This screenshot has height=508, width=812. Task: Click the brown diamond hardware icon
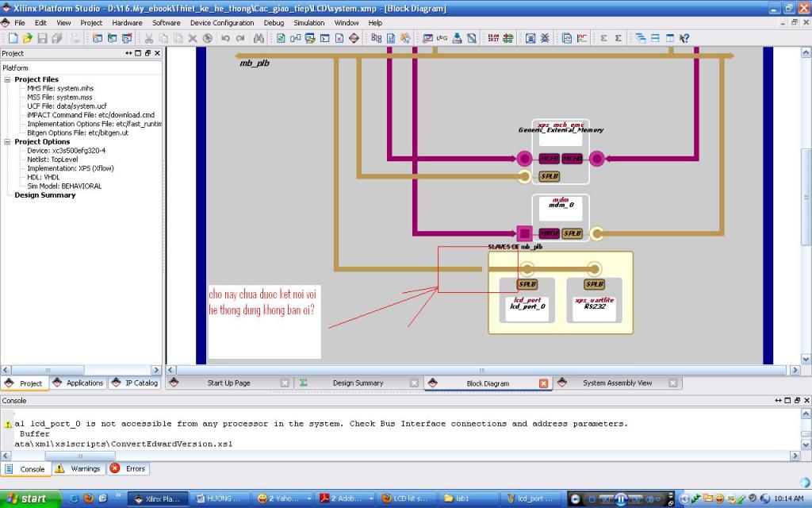click(354, 38)
